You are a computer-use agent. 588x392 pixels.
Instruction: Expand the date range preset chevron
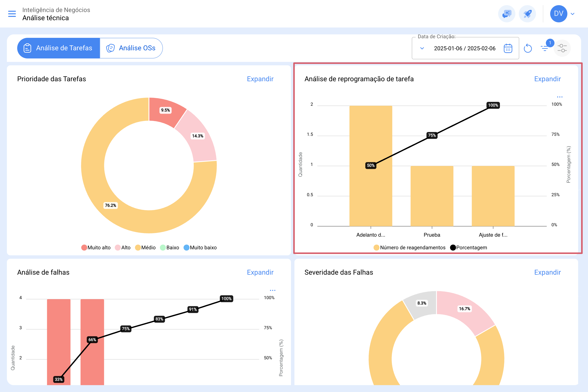point(422,48)
